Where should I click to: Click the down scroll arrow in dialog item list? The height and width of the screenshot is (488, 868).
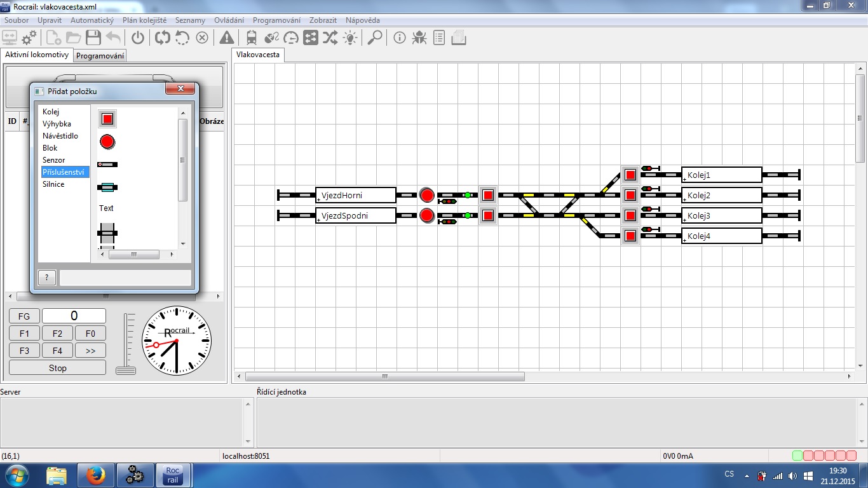pyautogui.click(x=183, y=243)
